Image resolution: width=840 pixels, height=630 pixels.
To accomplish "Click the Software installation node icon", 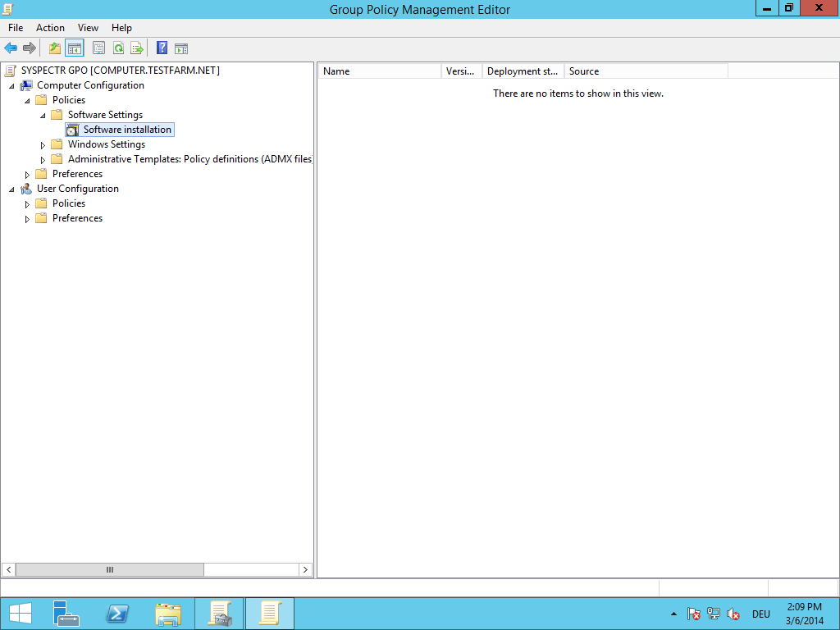I will tap(72, 130).
